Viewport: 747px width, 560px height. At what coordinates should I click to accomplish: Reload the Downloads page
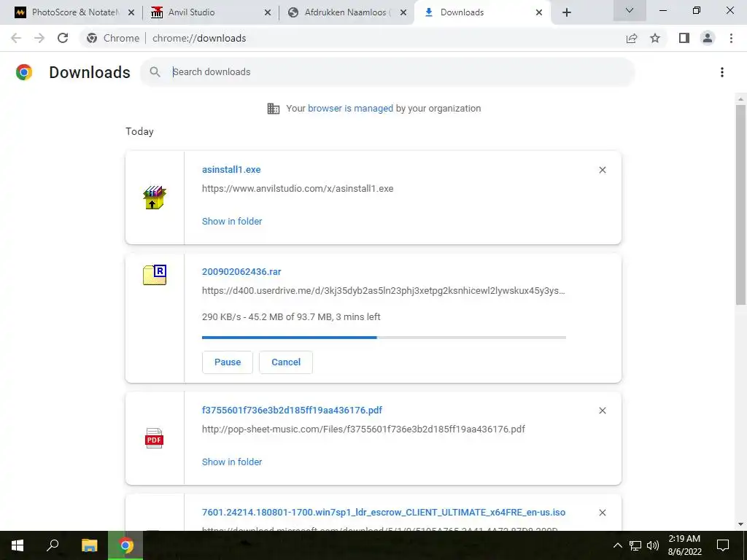[63, 38]
